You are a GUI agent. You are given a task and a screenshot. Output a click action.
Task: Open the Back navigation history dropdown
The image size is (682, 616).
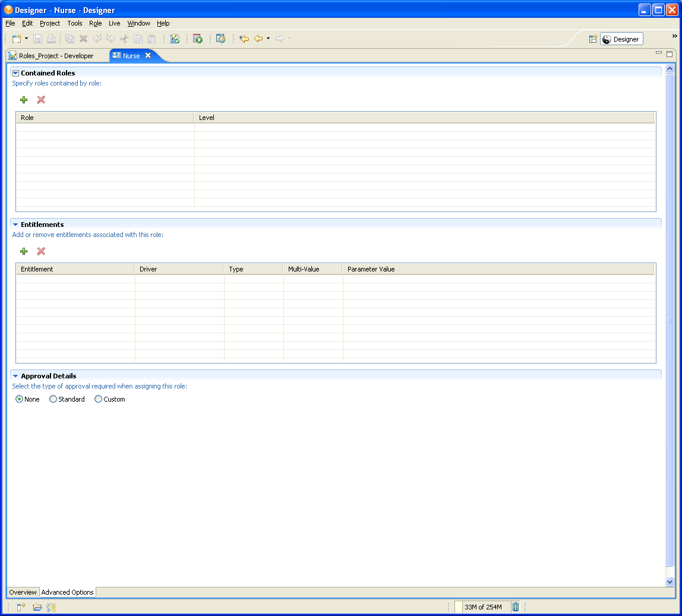[269, 39]
